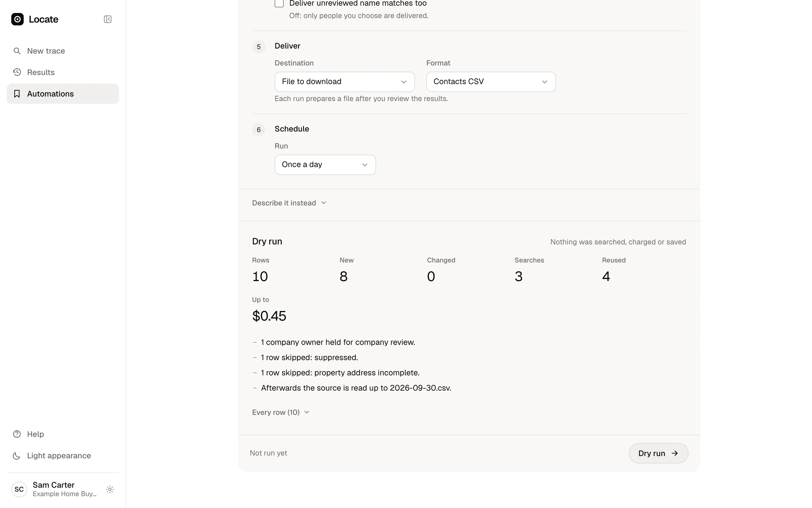Click 'Nothing was searched, charged or saved'
This screenshot has height=508, width=812.
[x=618, y=242]
